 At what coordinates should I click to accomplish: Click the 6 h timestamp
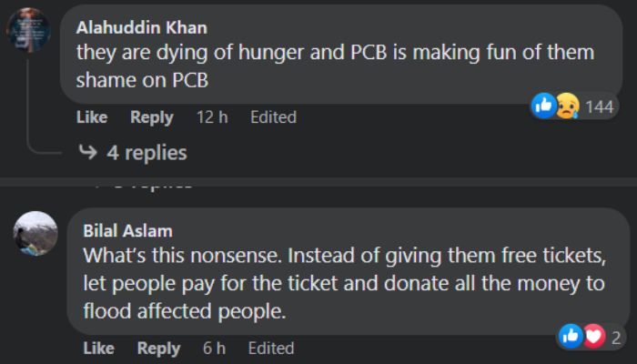pos(215,349)
